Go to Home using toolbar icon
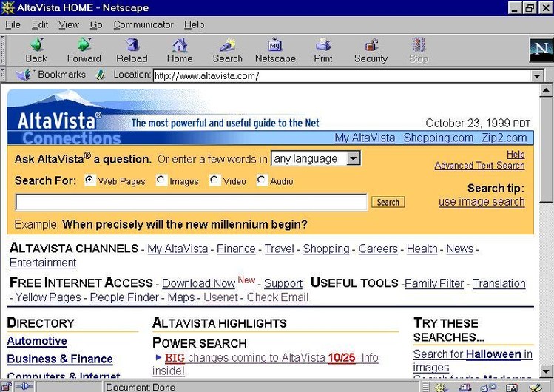The image size is (554, 392). coord(179,46)
